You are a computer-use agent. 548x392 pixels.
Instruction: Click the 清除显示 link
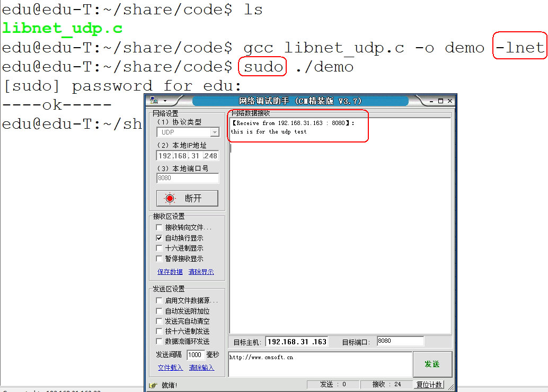click(201, 271)
